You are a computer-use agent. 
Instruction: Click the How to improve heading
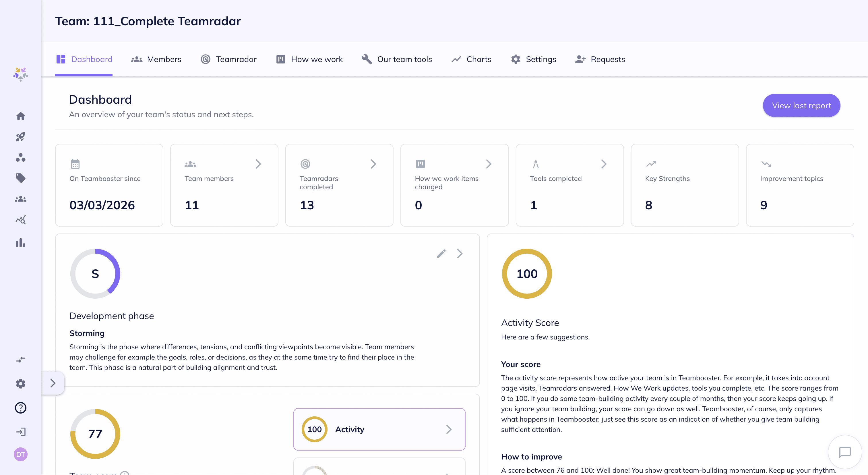tap(531, 457)
